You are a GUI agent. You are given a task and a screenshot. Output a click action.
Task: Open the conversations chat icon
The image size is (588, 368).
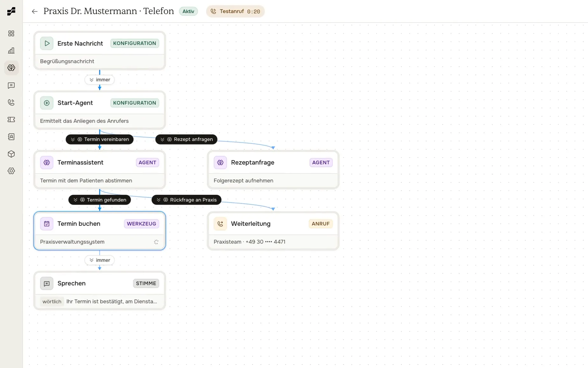[11, 85]
